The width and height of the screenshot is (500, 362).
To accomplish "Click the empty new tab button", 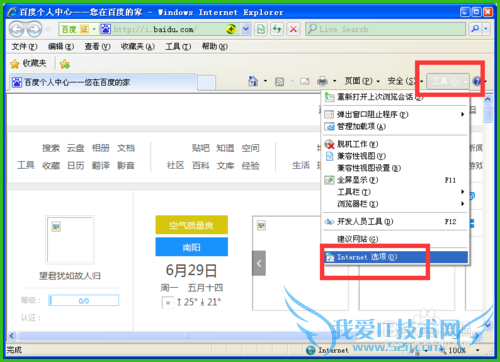I will click(x=206, y=83).
